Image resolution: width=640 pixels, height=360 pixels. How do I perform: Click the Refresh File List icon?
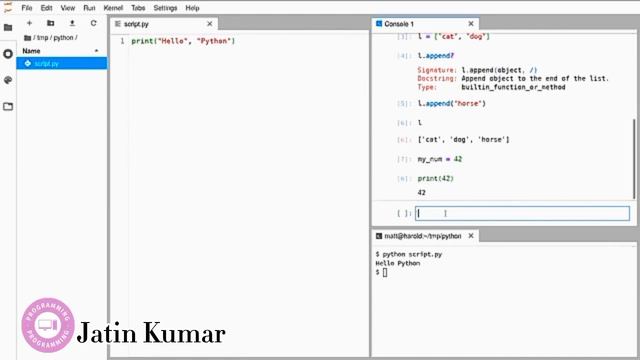click(x=93, y=23)
